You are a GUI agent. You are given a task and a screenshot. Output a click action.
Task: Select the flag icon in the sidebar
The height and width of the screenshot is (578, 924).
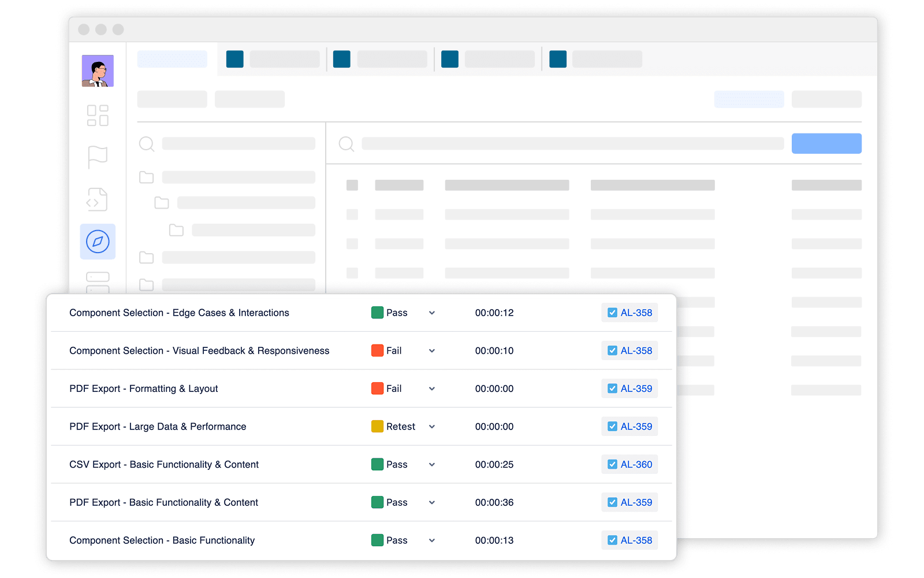pyautogui.click(x=98, y=157)
